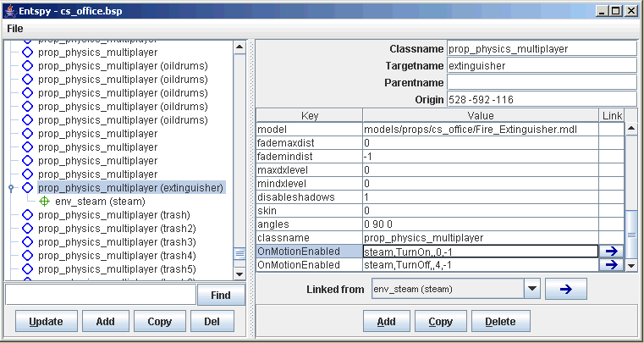
Task: Click the entity Add button
Action: (x=105, y=321)
